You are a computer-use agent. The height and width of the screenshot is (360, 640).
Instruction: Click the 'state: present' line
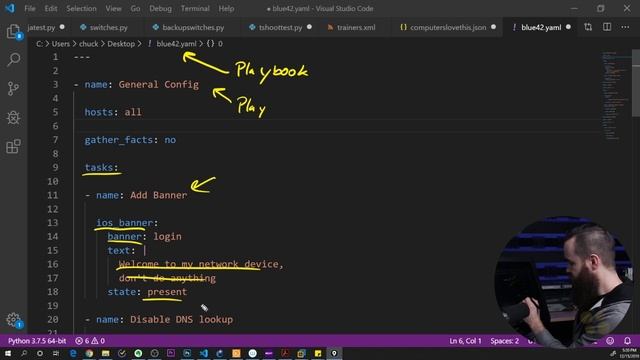point(147,292)
